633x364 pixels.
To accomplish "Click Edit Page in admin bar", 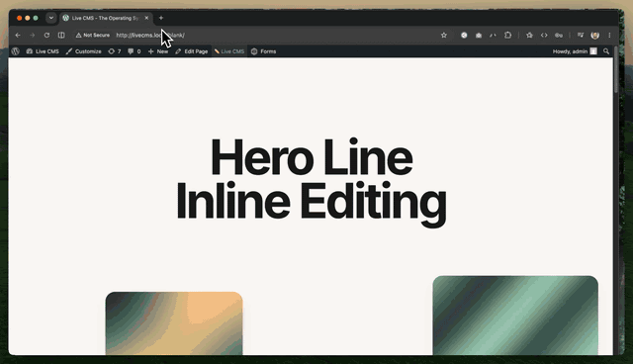I will pos(191,51).
